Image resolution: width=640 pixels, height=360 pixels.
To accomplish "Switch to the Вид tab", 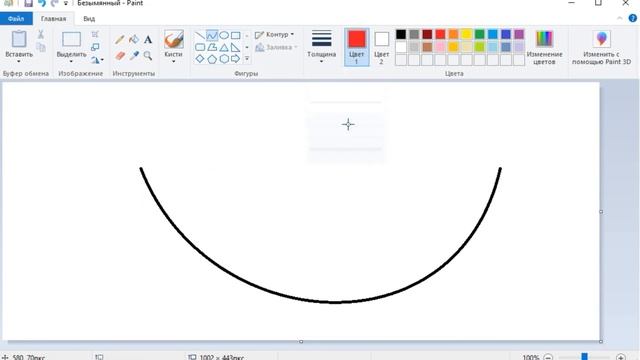I will (x=89, y=19).
